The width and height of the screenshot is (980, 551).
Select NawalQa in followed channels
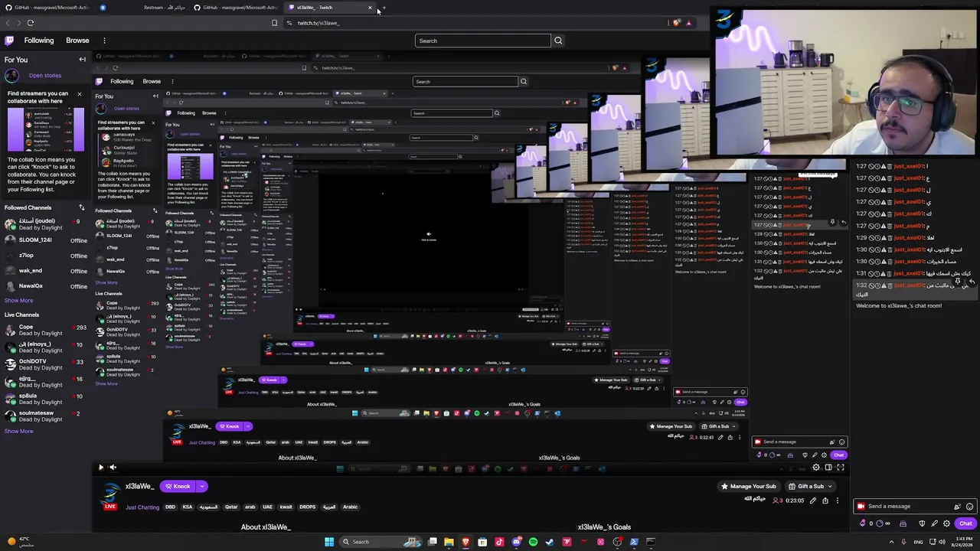click(x=46, y=286)
